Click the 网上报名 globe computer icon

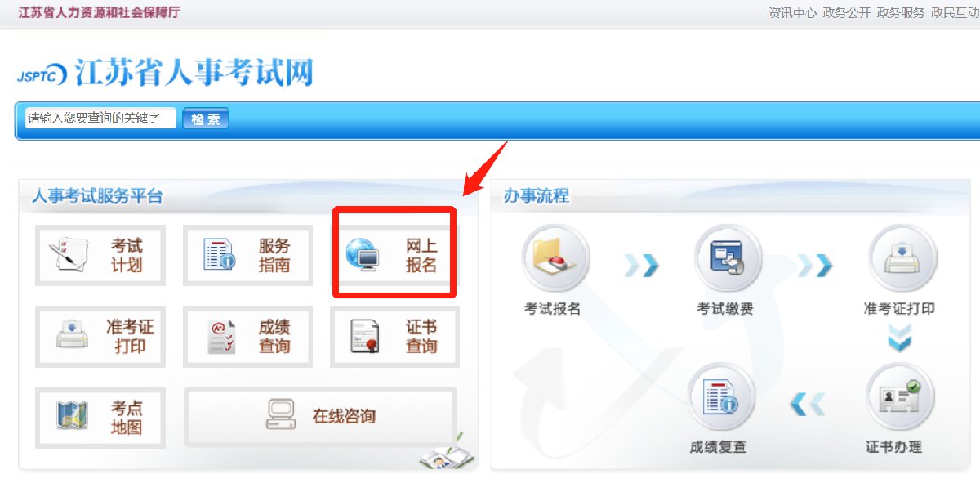(363, 254)
